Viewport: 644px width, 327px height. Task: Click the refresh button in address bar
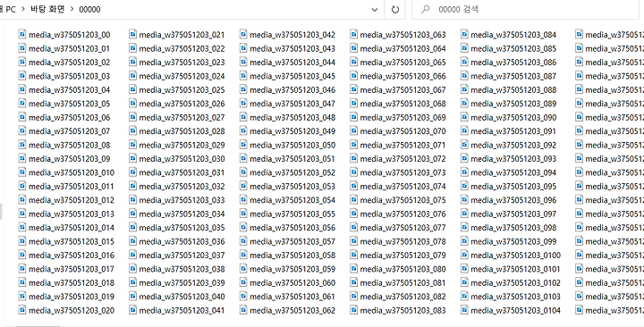click(x=394, y=10)
